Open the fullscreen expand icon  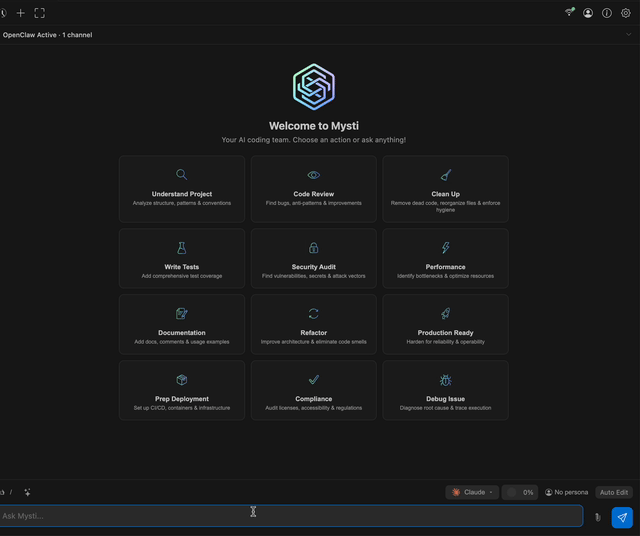point(40,13)
